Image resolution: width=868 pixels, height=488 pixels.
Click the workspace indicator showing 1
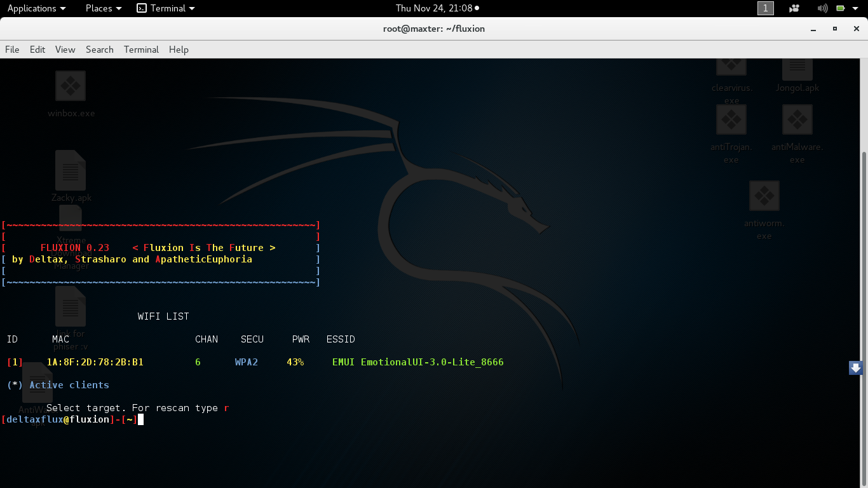click(766, 8)
